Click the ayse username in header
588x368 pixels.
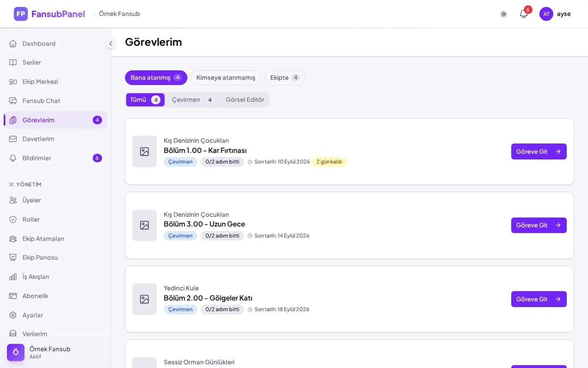[x=564, y=14]
